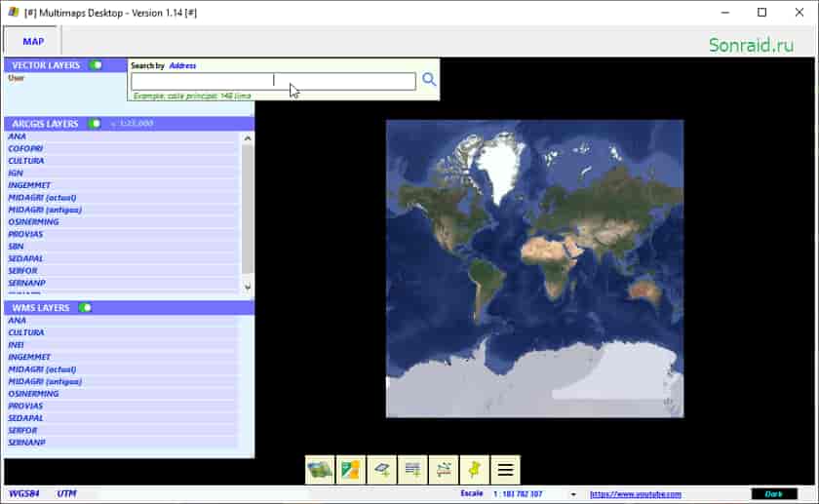Click the UTM coordinate system label
Screen dimensions: 819x504
67,493
